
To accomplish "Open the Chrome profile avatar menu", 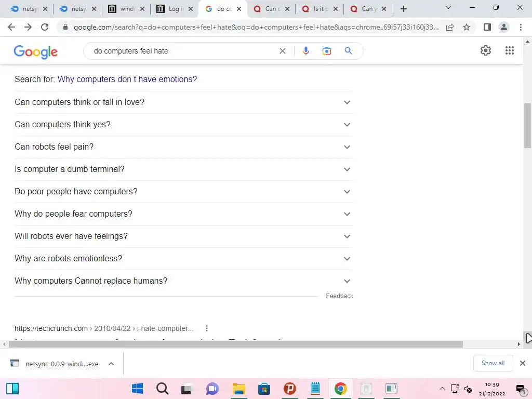I will [x=504, y=27].
